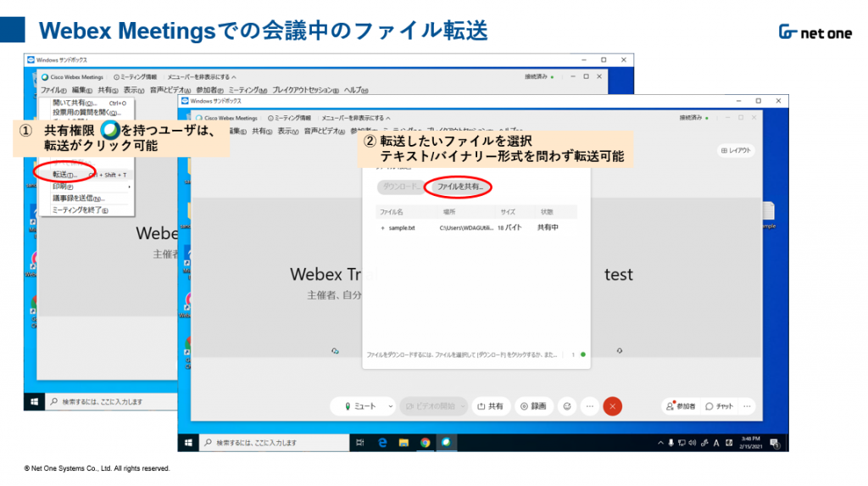Launch Google Chrome from the taskbar
868x486 pixels.
click(x=426, y=443)
